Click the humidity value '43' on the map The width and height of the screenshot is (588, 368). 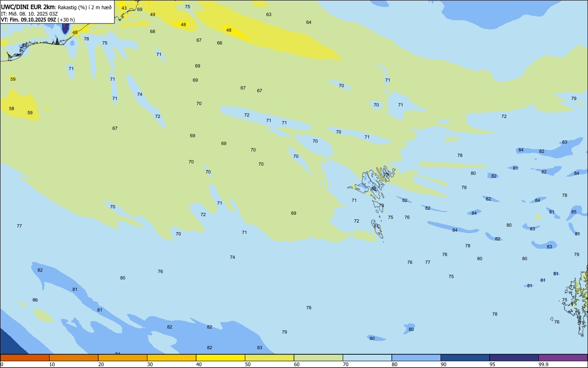[x=124, y=8]
